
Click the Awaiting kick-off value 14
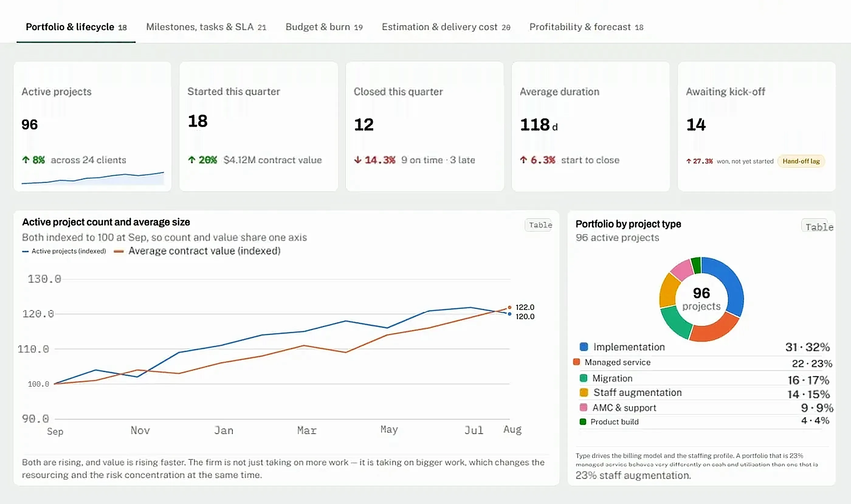(696, 125)
